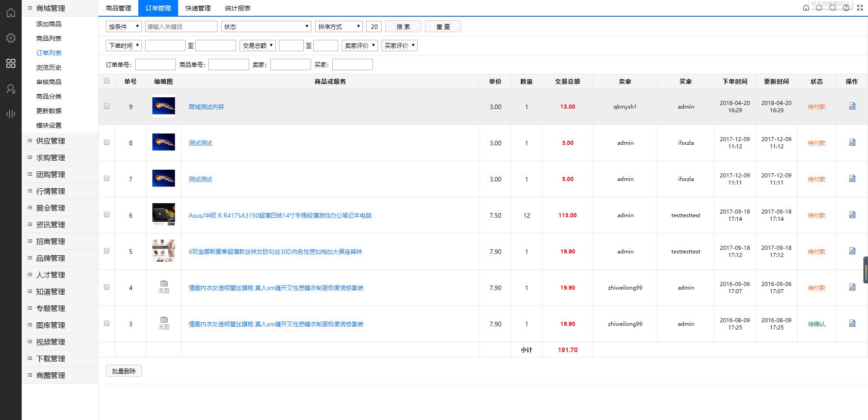Open the settings gear in the dark sidebar
The height and width of the screenshot is (420, 868).
pos(11,38)
